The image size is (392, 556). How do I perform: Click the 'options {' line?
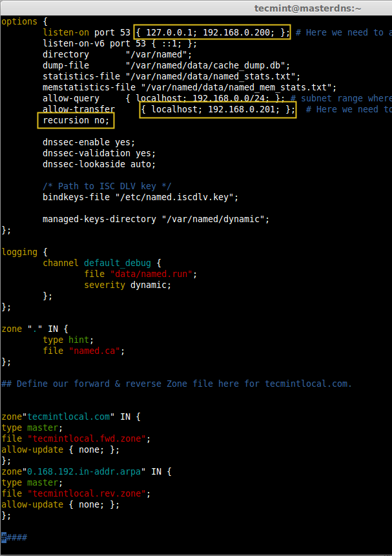(25, 21)
